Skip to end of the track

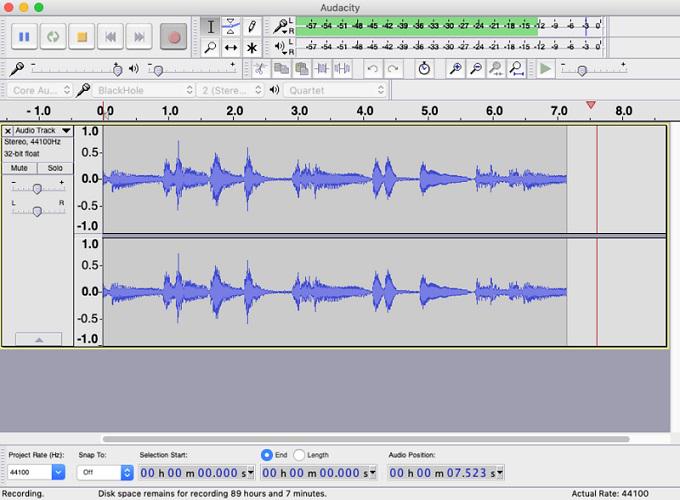(x=139, y=37)
